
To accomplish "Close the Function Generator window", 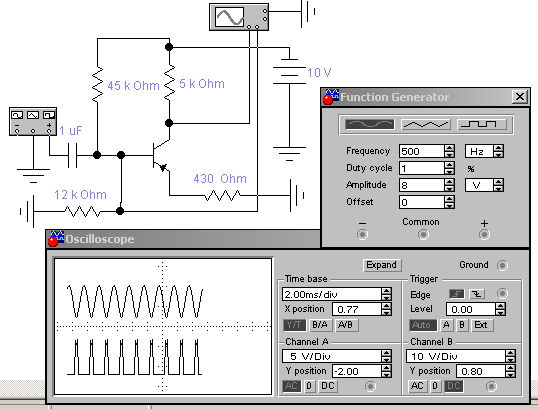I will tap(520, 97).
